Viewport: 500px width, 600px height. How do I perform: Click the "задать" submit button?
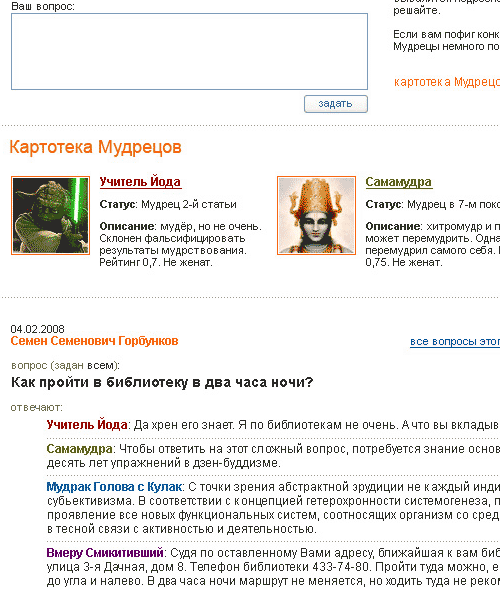click(336, 104)
